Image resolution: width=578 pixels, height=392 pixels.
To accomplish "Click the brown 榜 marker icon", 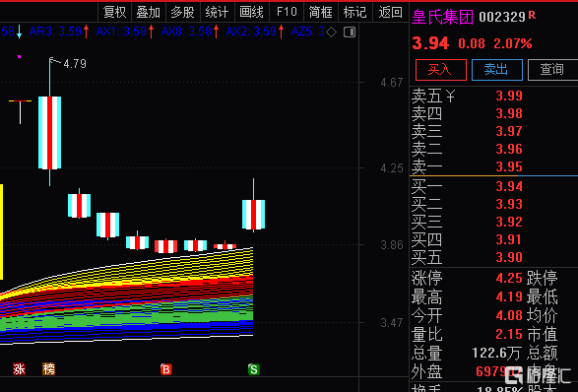I will (48, 368).
